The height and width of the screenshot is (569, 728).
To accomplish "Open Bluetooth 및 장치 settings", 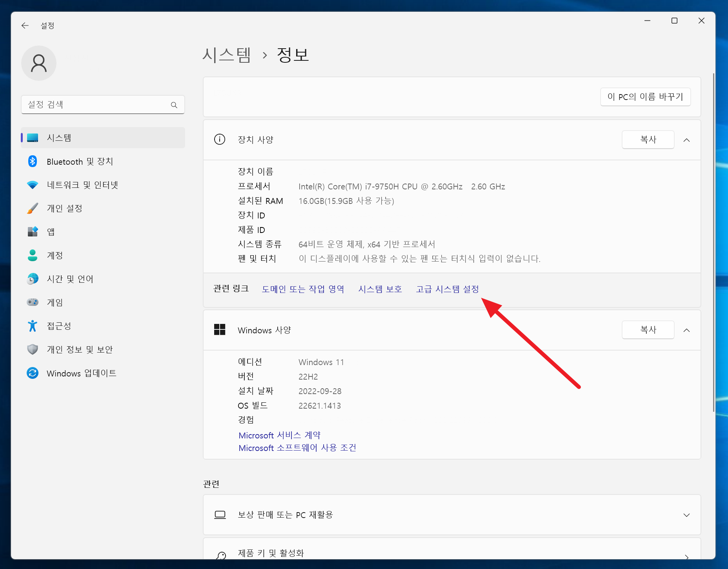I will coord(103,161).
